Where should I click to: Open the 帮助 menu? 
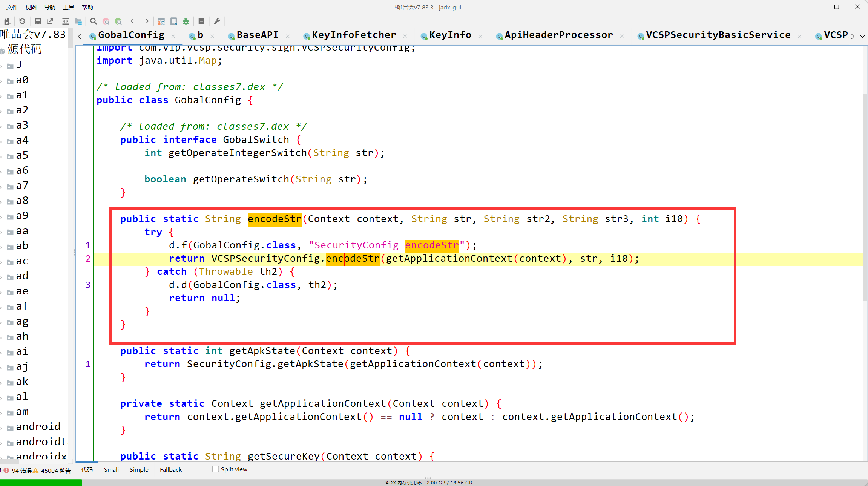(87, 7)
